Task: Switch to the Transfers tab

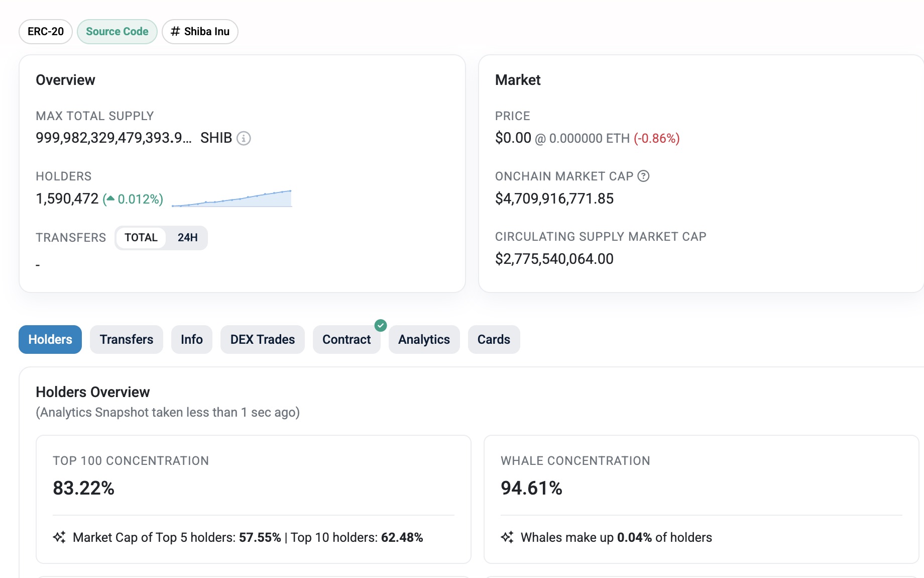Action: point(127,340)
